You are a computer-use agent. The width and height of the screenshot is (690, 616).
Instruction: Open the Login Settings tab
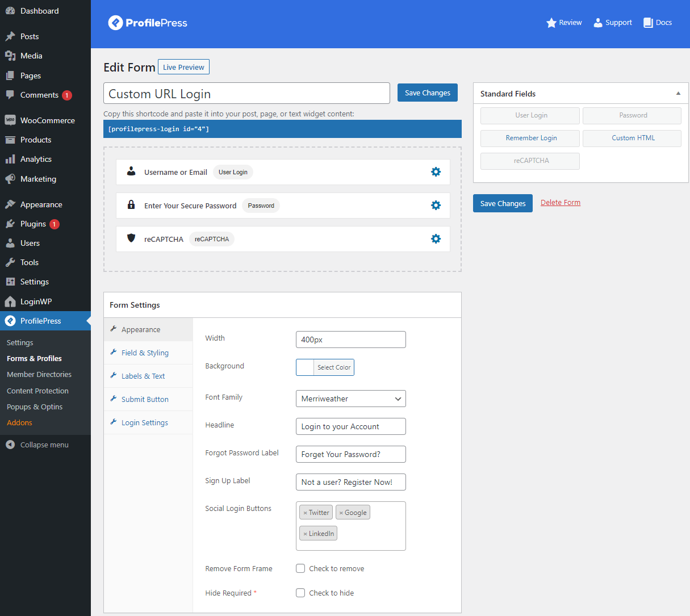pyautogui.click(x=148, y=422)
